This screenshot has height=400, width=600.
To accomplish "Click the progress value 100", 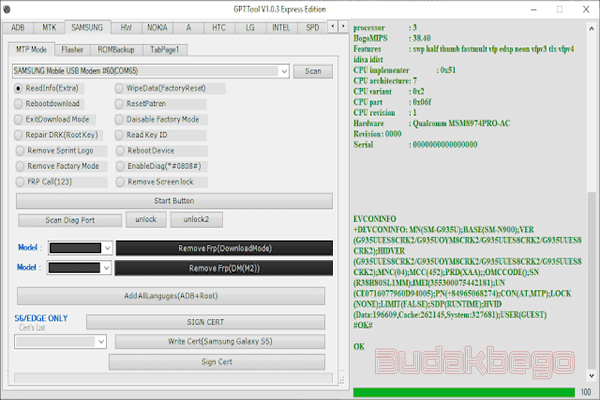I will tap(586, 392).
